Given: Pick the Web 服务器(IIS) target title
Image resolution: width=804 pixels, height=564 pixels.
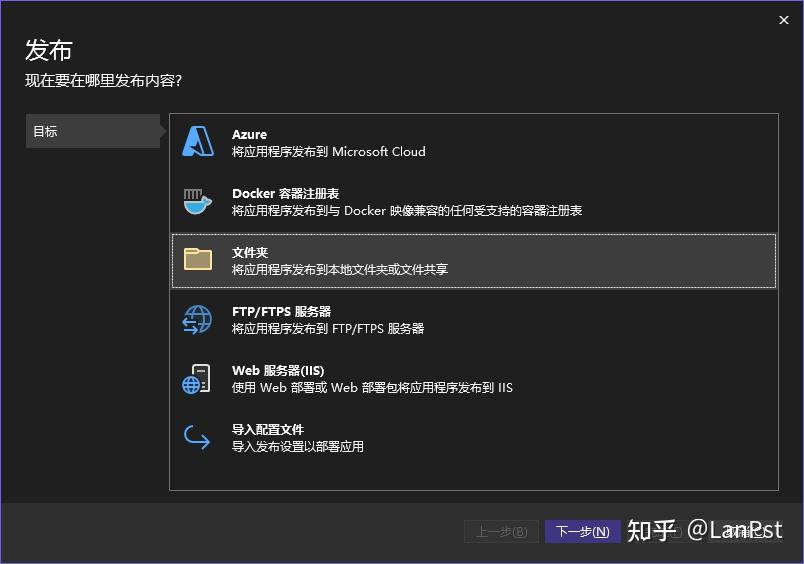Looking at the screenshot, I should point(278,370).
